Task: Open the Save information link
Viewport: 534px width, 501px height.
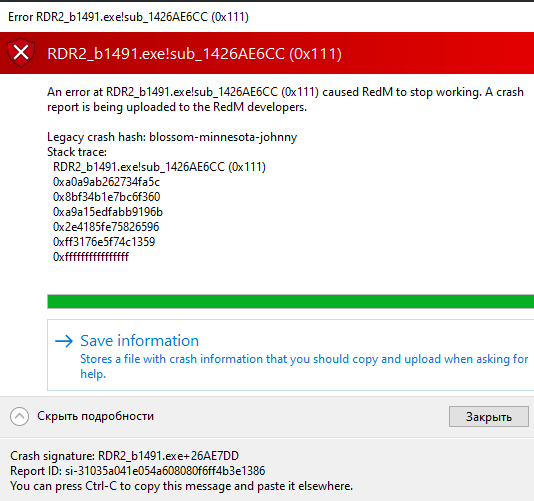Action: [x=139, y=341]
